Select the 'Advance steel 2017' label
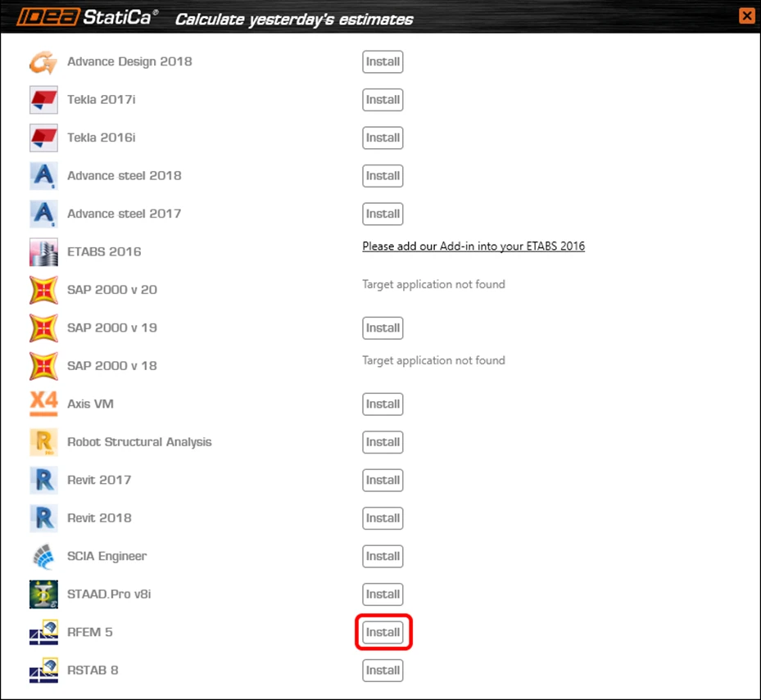This screenshot has width=761, height=700. [125, 214]
